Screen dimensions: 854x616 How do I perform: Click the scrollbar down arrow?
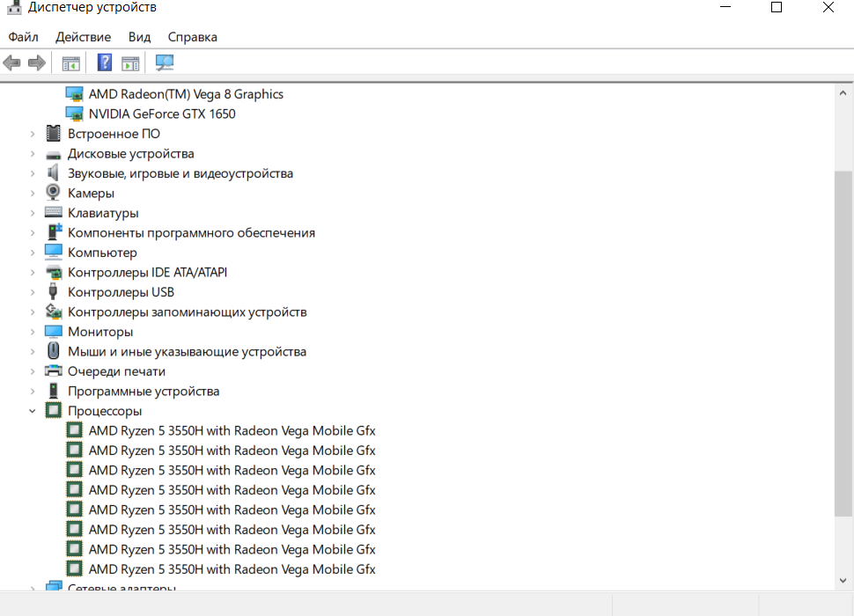pyautogui.click(x=843, y=578)
